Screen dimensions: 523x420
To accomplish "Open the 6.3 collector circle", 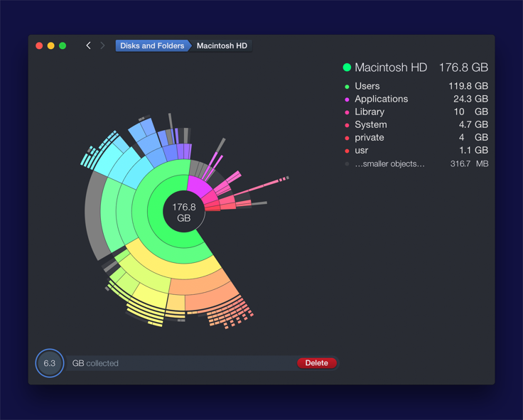I will pyautogui.click(x=50, y=363).
